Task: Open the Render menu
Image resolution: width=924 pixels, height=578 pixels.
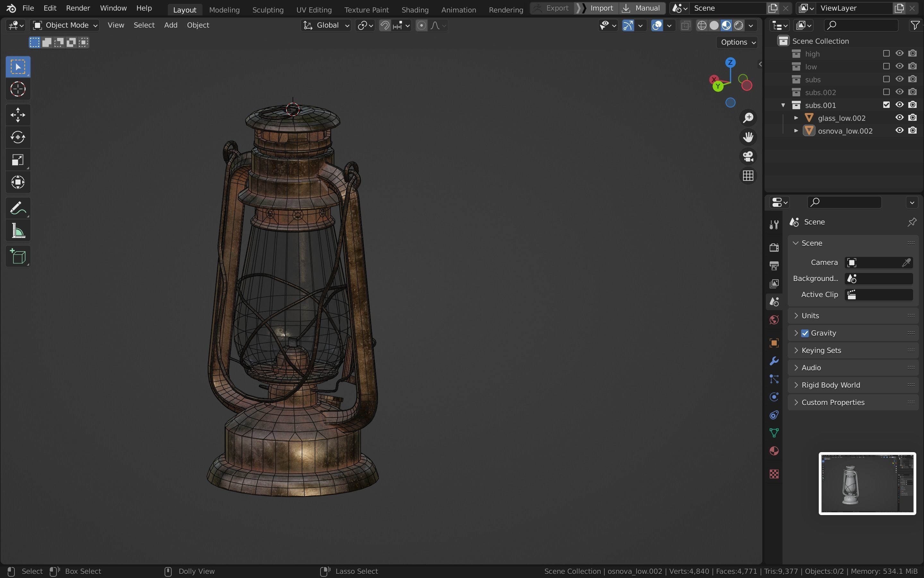Action: click(x=78, y=8)
